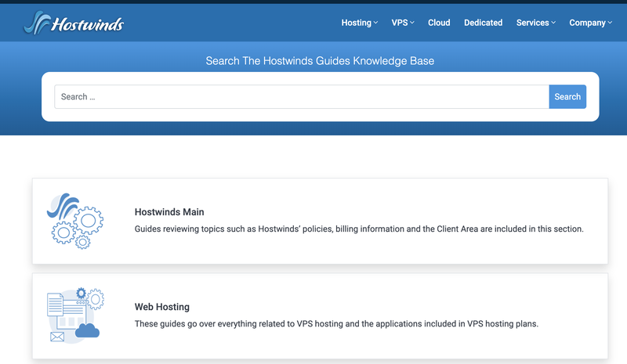Open the Hostwinds Main guides heading
Screen dimensions: 627x364
pos(169,212)
